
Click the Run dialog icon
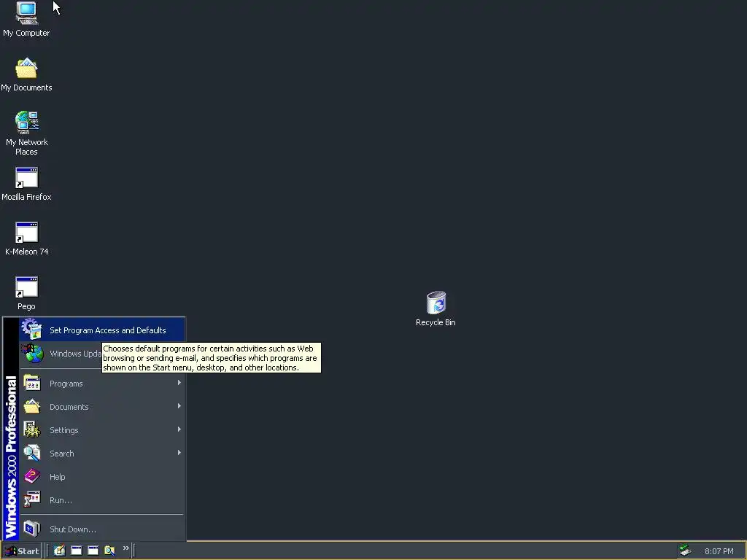[32, 499]
